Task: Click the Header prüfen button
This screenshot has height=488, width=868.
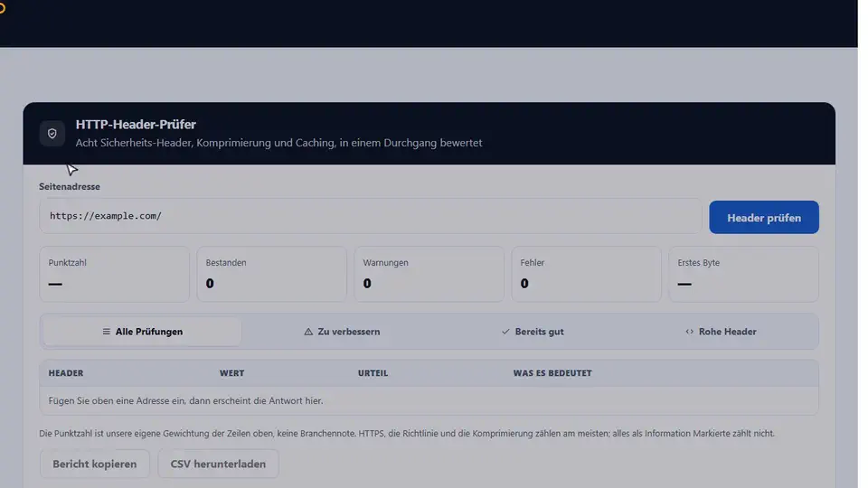Action: [x=763, y=218]
